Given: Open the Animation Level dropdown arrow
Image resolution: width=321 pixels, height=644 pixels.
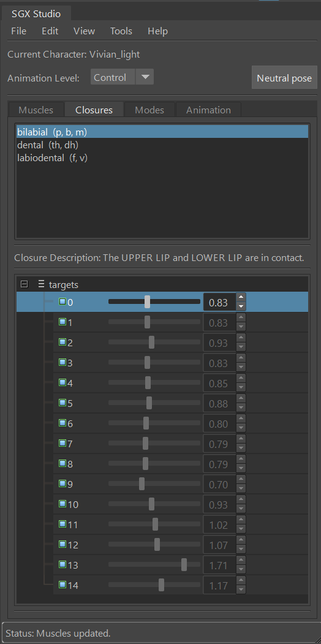Looking at the screenshot, I should click(x=145, y=77).
